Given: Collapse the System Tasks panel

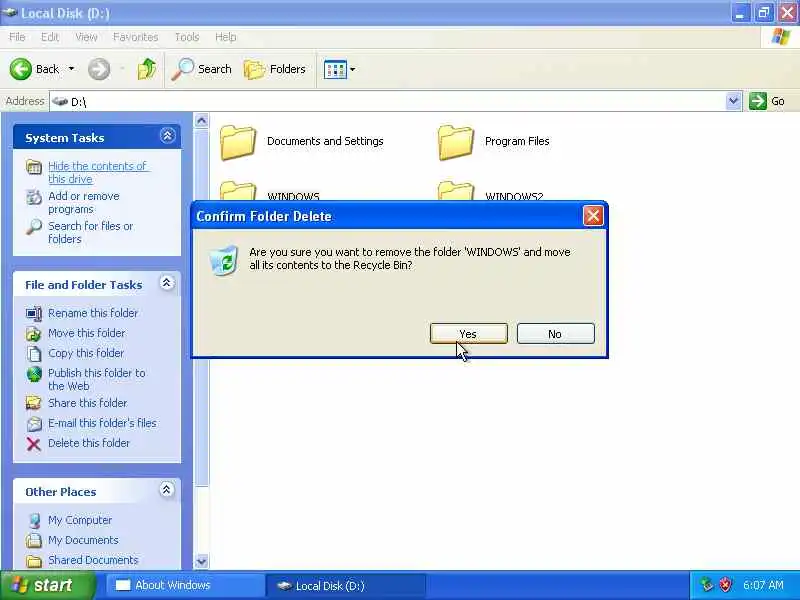Looking at the screenshot, I should tap(167, 136).
